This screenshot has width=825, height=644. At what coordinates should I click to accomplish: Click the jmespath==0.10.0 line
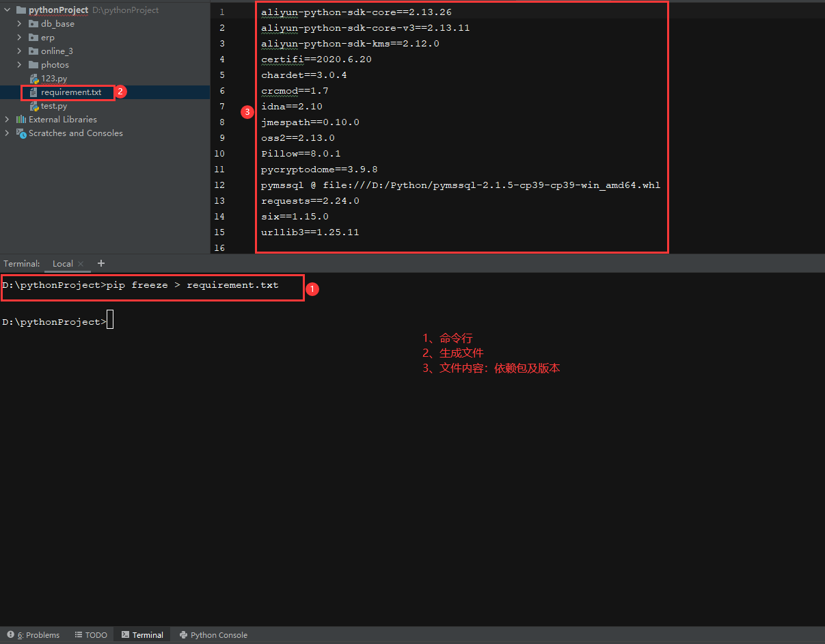[x=310, y=122]
